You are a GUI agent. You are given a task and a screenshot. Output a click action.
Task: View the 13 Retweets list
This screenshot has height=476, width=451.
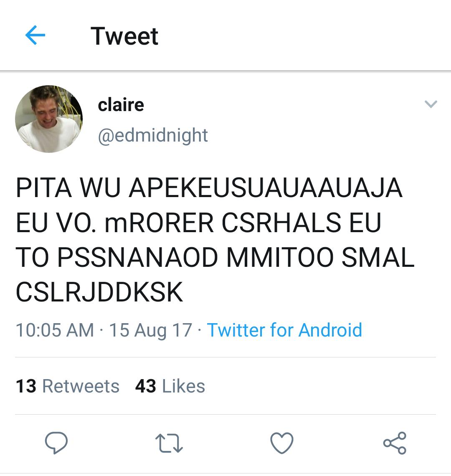(67, 386)
